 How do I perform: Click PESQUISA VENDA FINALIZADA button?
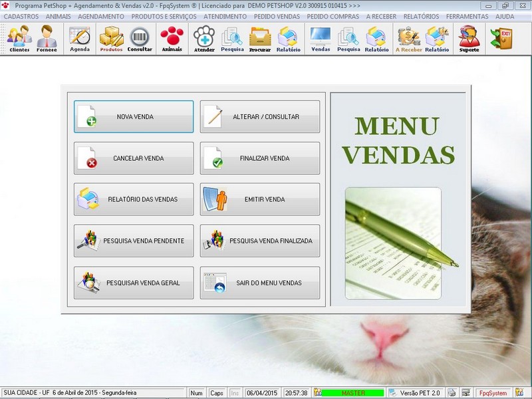point(260,241)
